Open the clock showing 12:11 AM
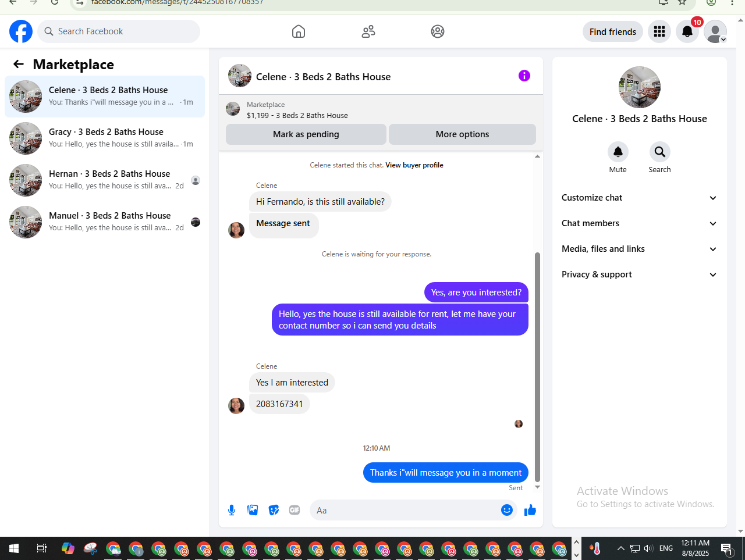The width and height of the screenshot is (745, 560). tap(696, 548)
